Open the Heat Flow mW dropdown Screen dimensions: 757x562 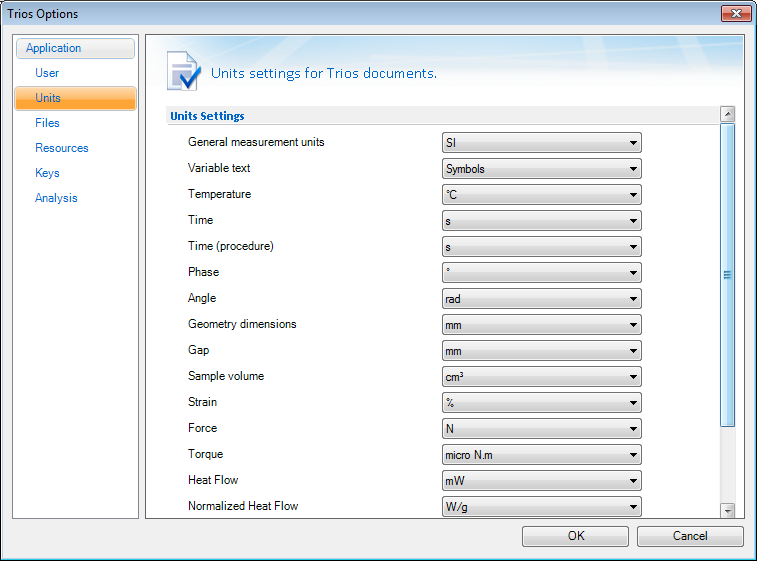542,481
